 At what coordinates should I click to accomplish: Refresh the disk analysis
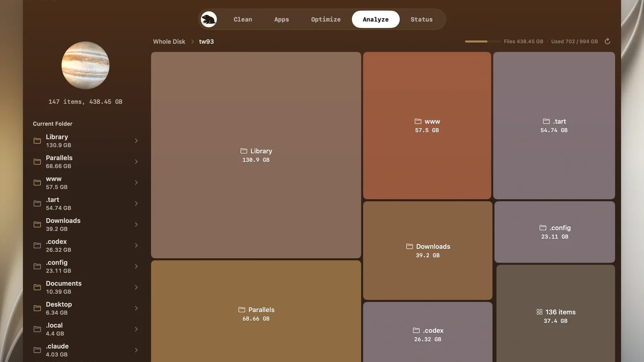coord(607,41)
